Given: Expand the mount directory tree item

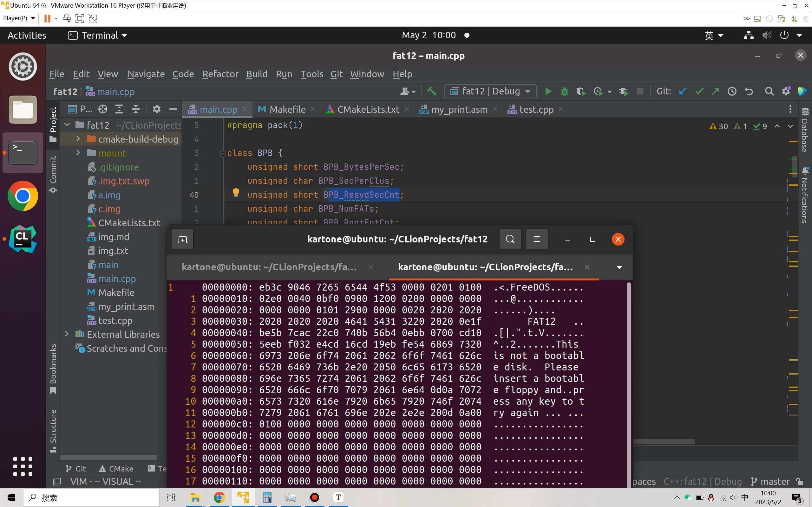Looking at the screenshot, I should pos(78,153).
